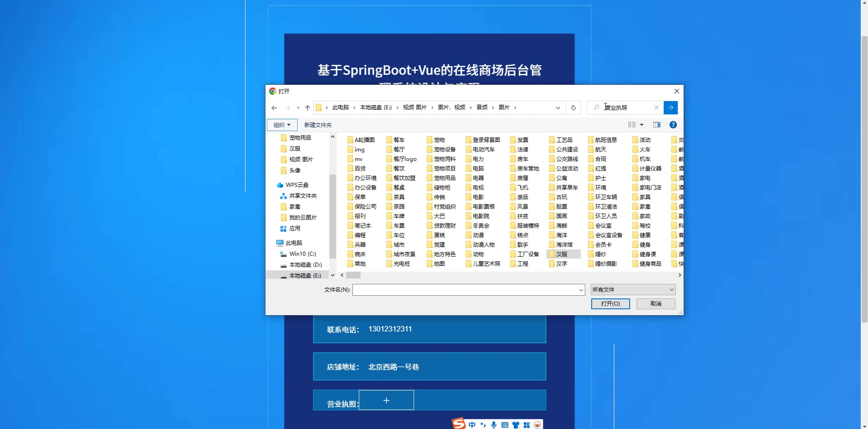
Task: Close the 打开 dialog with the X
Action: pos(677,91)
